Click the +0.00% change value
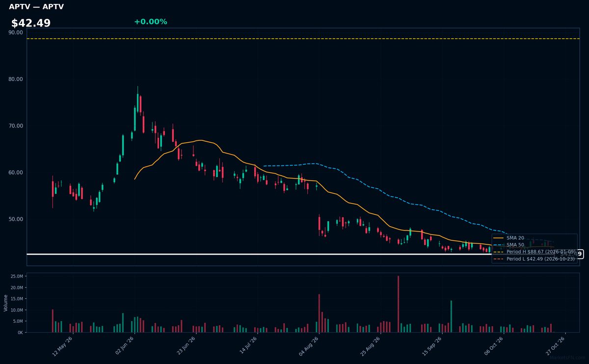 (151, 22)
